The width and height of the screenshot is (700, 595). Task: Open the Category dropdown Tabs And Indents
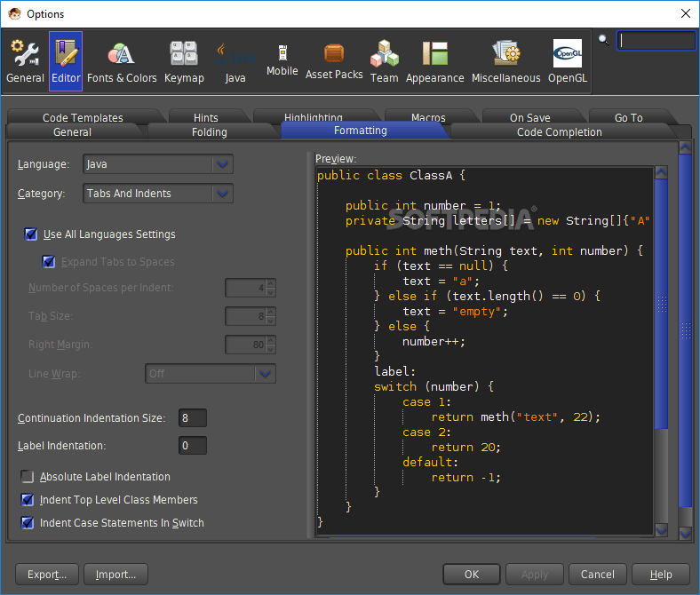click(x=157, y=194)
